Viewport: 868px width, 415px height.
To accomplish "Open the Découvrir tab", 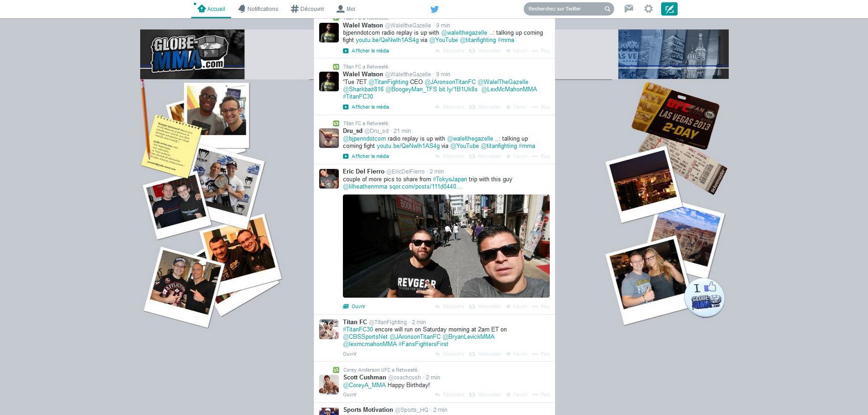I will click(307, 9).
